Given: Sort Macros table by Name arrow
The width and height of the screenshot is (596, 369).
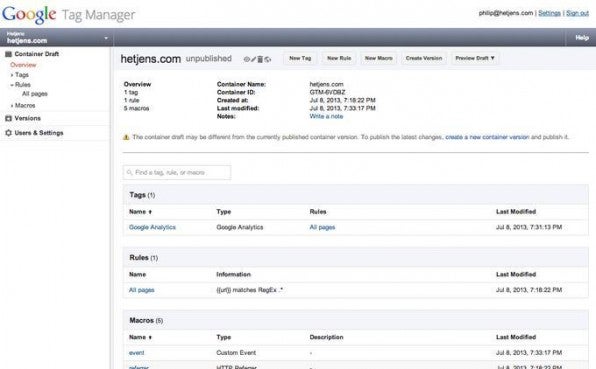Looking at the screenshot, I should [150, 337].
